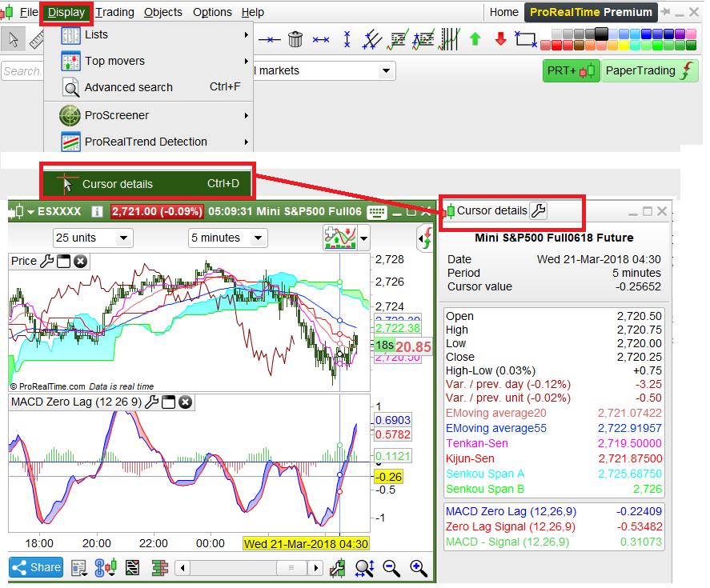The height and width of the screenshot is (588, 710).
Task: Click the zoom out magnifier icon
Action: coord(391,568)
